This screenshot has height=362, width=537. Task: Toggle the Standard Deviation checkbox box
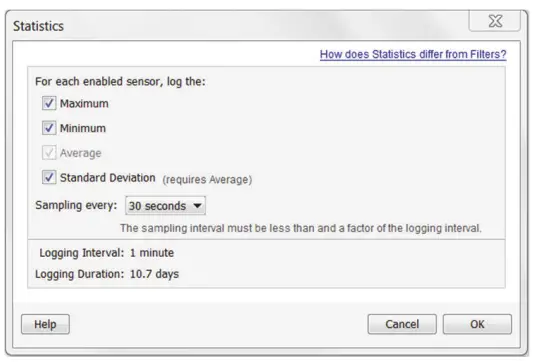(49, 177)
